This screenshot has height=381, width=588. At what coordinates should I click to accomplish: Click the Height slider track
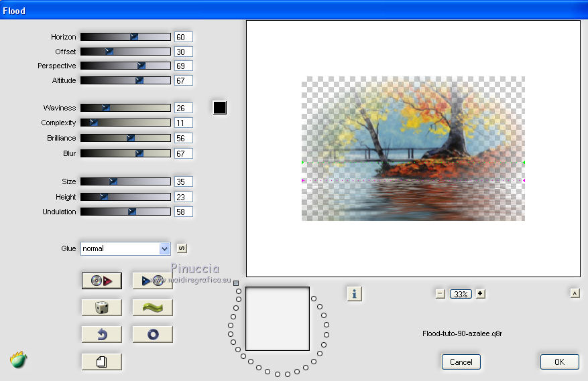125,197
